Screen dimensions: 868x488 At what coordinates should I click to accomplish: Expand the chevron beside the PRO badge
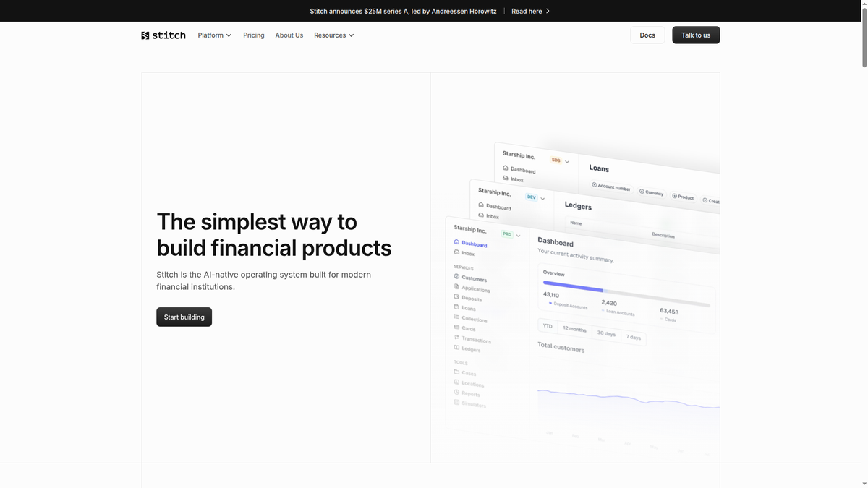[519, 236]
